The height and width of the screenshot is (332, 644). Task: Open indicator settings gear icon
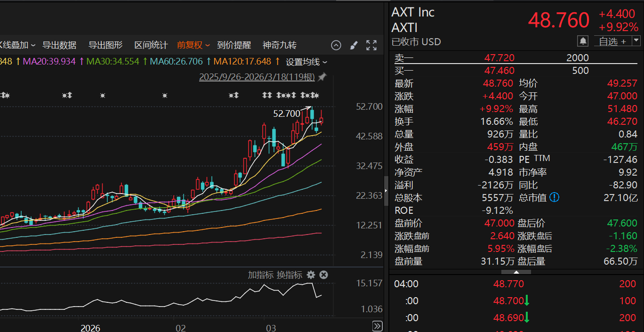pos(311,275)
